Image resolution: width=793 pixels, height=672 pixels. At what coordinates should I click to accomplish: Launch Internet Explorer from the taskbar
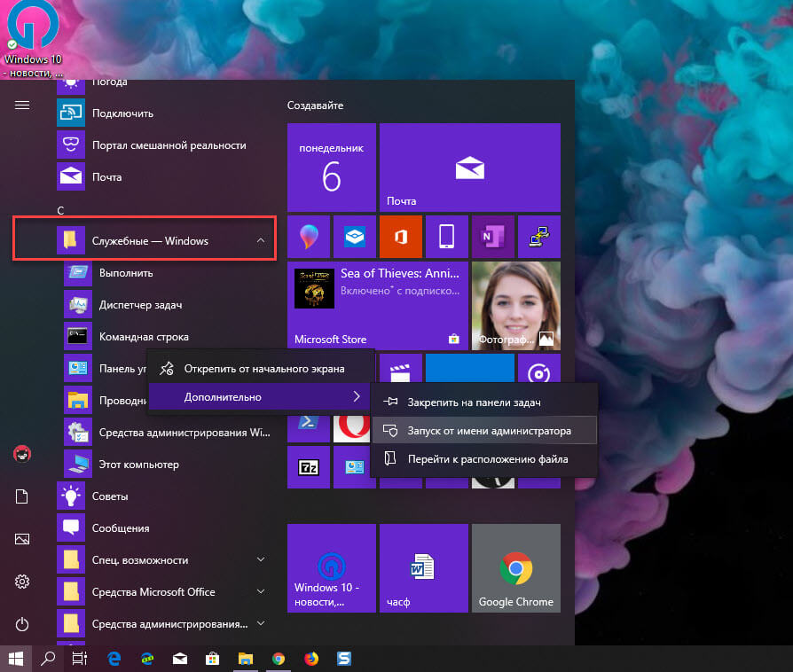(147, 659)
